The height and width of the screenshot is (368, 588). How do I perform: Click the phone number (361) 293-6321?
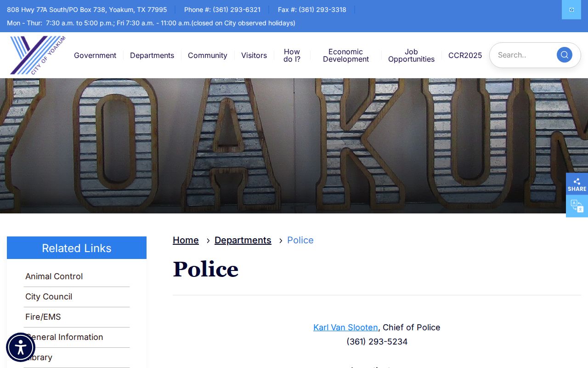point(237,10)
